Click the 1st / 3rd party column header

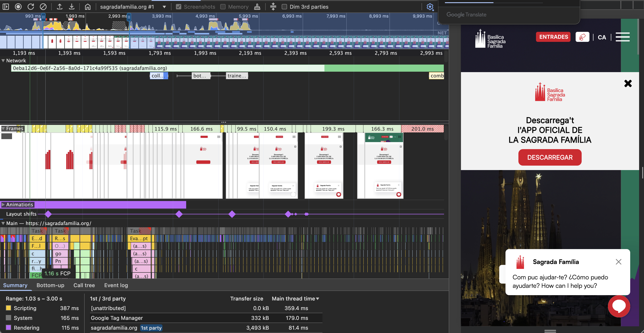pos(108,298)
